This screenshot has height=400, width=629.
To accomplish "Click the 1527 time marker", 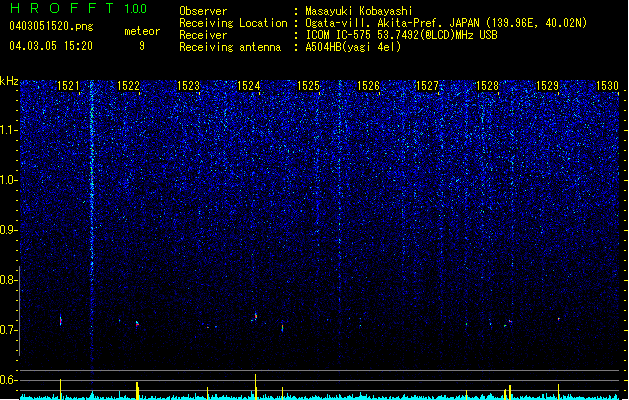I will pyautogui.click(x=427, y=85).
